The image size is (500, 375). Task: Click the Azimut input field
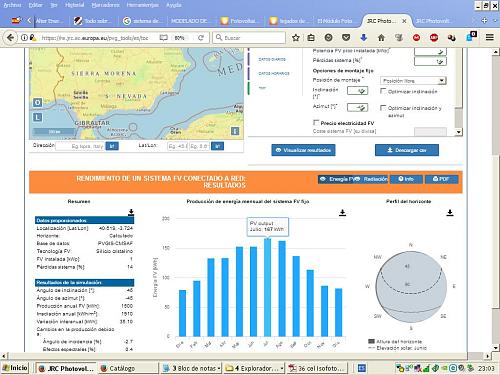pos(357,107)
